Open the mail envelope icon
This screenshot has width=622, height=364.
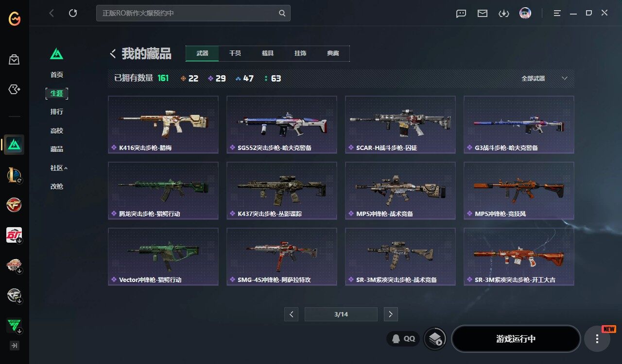coord(483,13)
